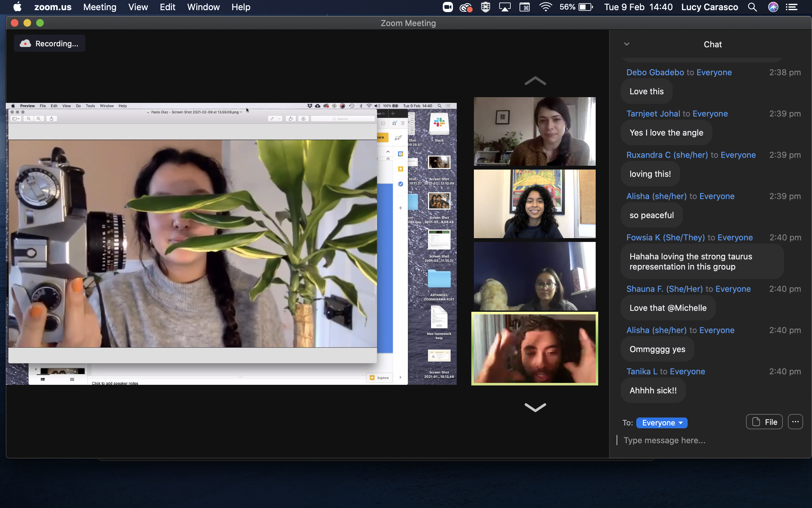Click the plus add-on icon in shared side panel
Screen dimensions: 812x508
[400, 208]
